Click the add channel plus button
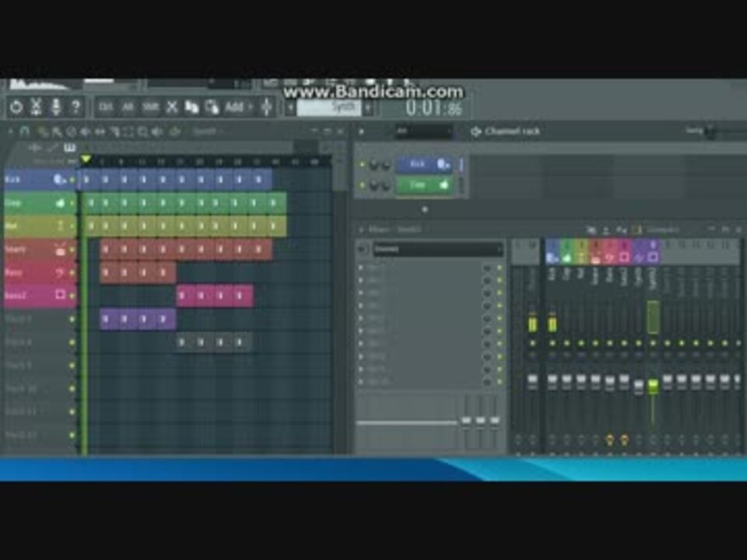 tap(425, 209)
